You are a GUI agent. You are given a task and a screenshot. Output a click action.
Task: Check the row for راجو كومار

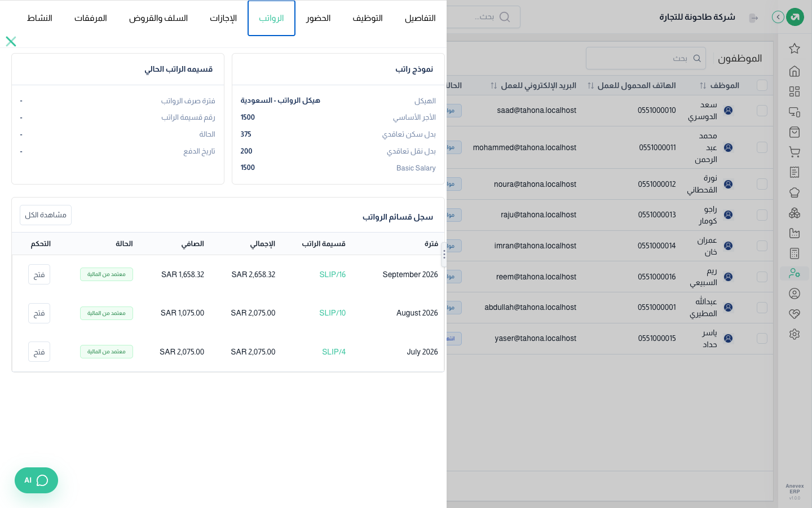[x=762, y=215]
